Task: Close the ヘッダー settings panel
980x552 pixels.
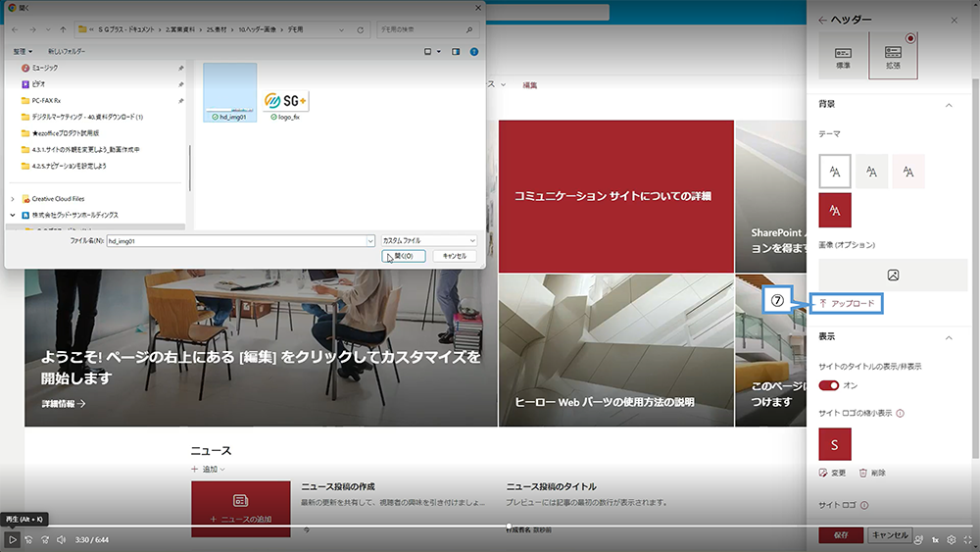Action: coord(955,20)
